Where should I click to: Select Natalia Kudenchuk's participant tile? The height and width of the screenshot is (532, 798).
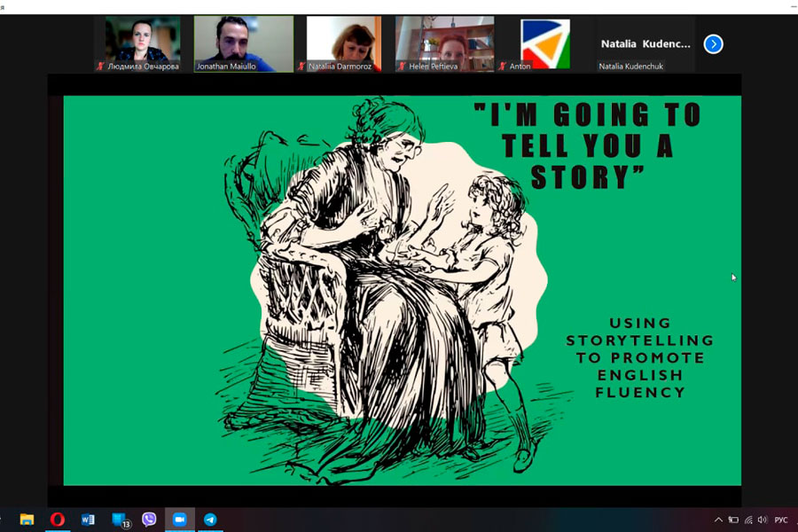(x=645, y=43)
